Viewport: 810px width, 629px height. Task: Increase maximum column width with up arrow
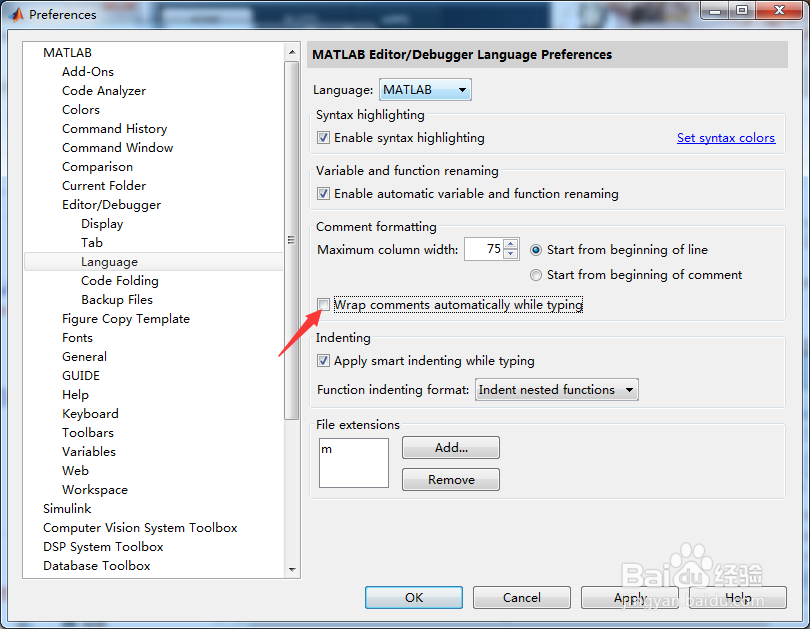point(511,244)
